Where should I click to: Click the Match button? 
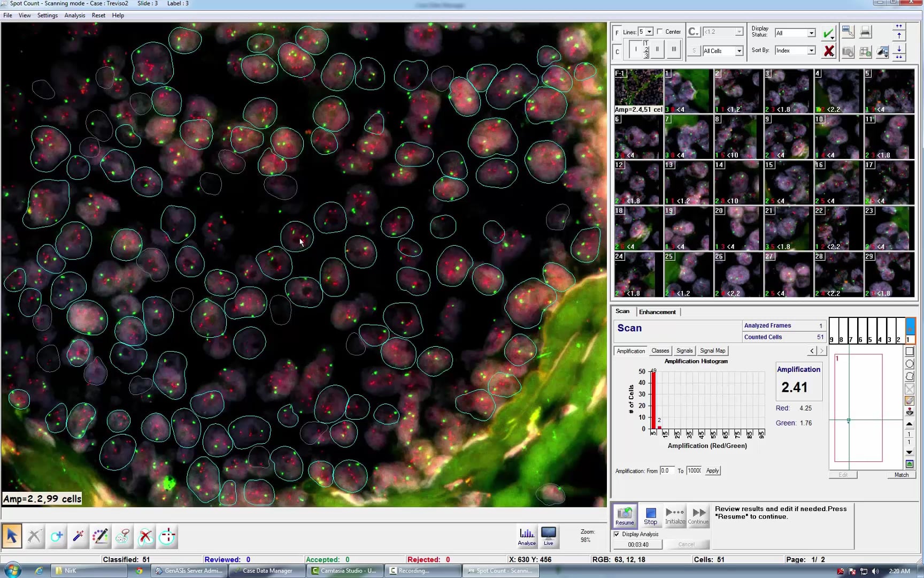[x=901, y=475]
